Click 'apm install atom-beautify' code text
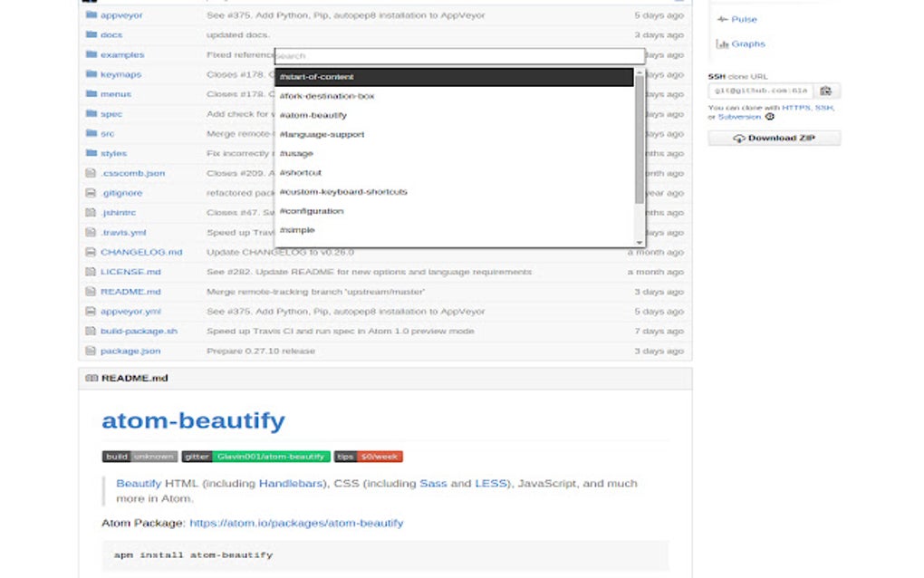Viewport: 924px width, 578px height. coord(193,555)
